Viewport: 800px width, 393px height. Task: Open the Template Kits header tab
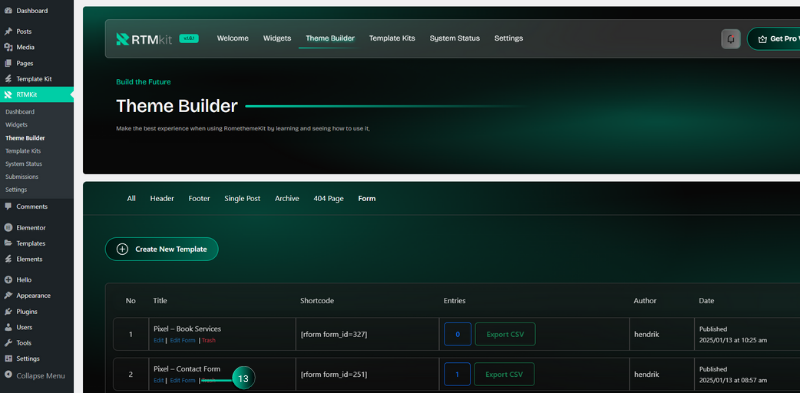coord(392,38)
